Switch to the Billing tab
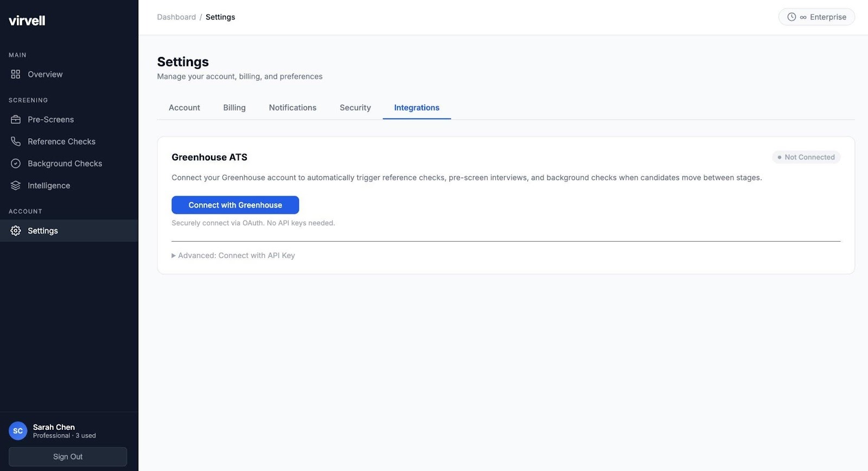Screen dimensions: 868x471 coord(234,107)
